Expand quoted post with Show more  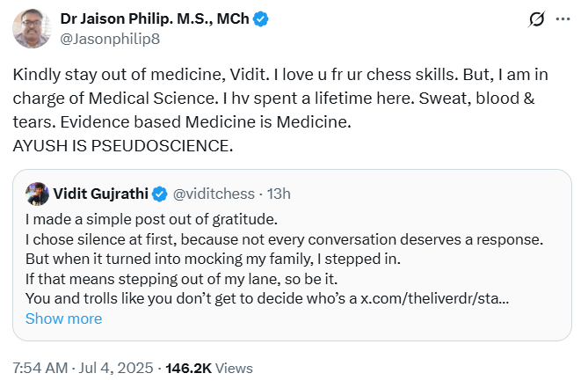[63, 318]
